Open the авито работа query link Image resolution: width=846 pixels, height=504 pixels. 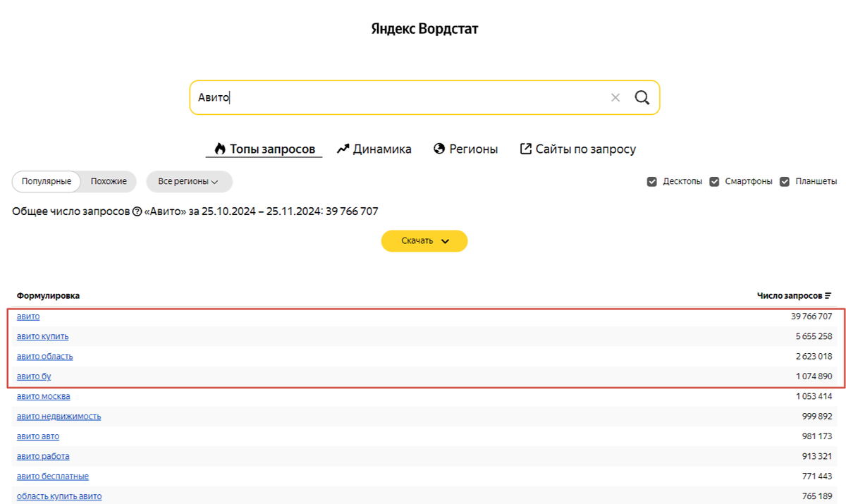(43, 456)
